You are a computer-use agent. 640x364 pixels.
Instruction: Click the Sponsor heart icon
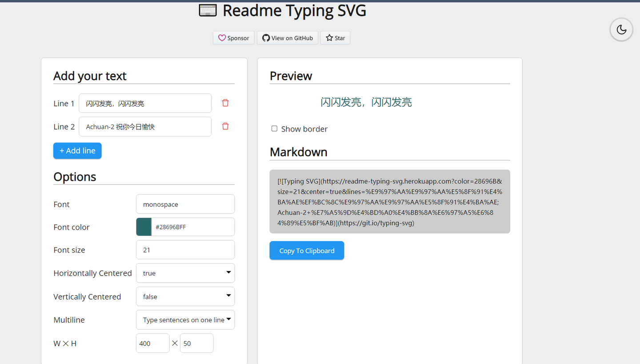click(x=222, y=38)
